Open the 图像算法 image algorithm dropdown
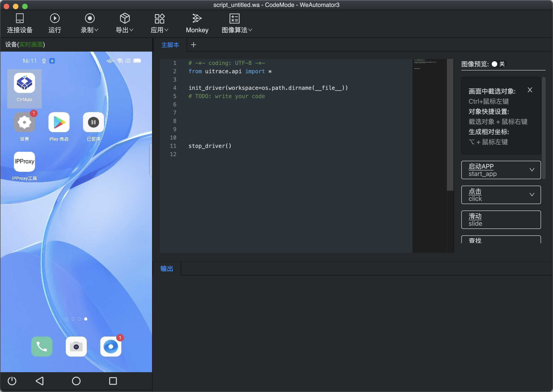Viewport: 553px width, 392px height. click(237, 23)
